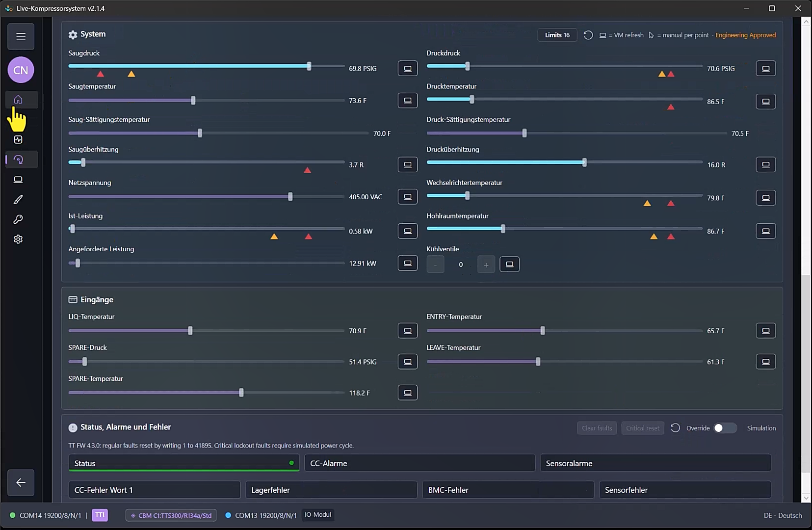Click the Saugdruck slider handle

pos(309,66)
